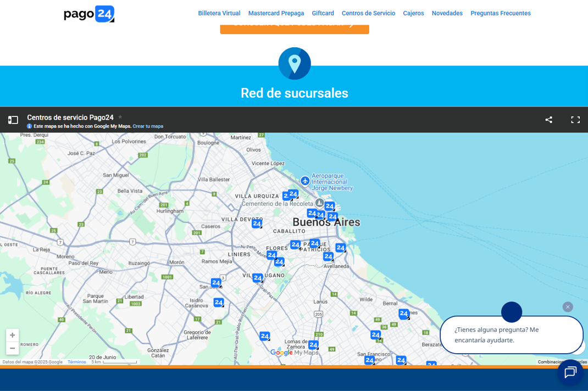Click the 'González Catán' map label
588x391 pixels.
158,353
